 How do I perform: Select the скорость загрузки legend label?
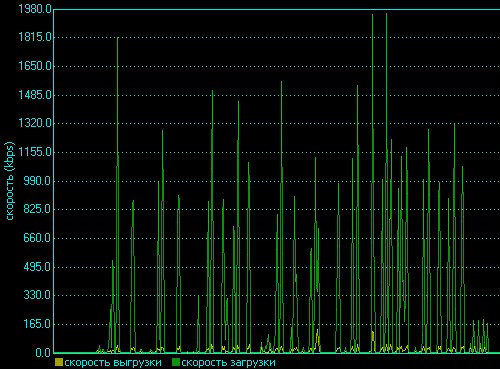click(228, 363)
